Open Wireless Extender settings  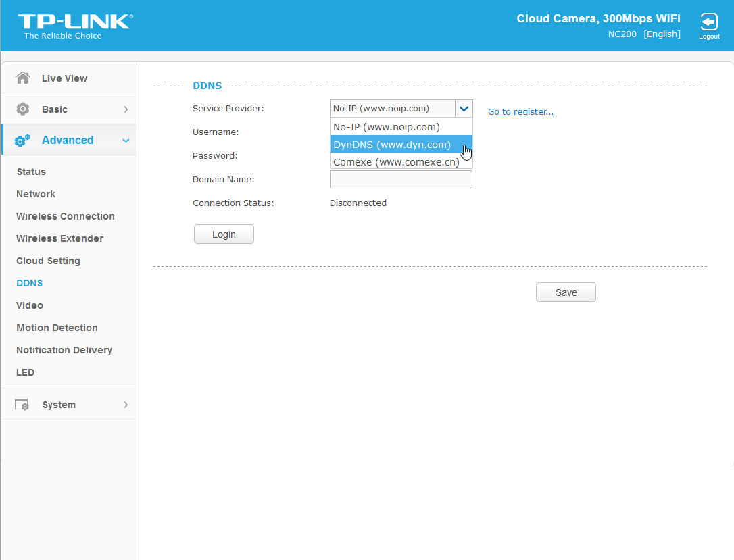coord(59,238)
